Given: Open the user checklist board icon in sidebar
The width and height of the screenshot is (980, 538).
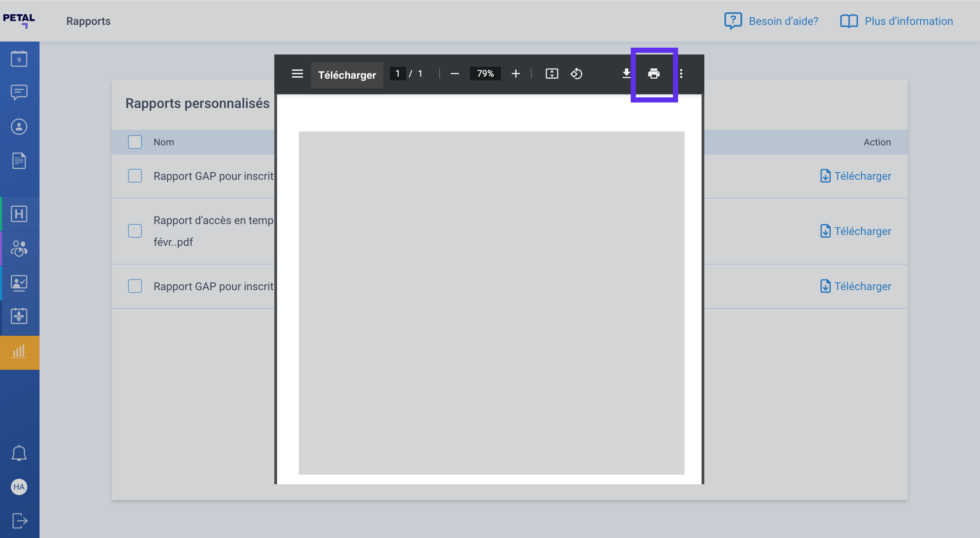Looking at the screenshot, I should point(19,283).
